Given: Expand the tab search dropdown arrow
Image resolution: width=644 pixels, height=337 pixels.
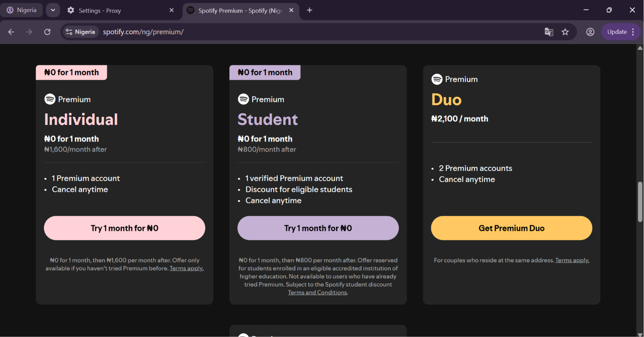Looking at the screenshot, I should [53, 10].
